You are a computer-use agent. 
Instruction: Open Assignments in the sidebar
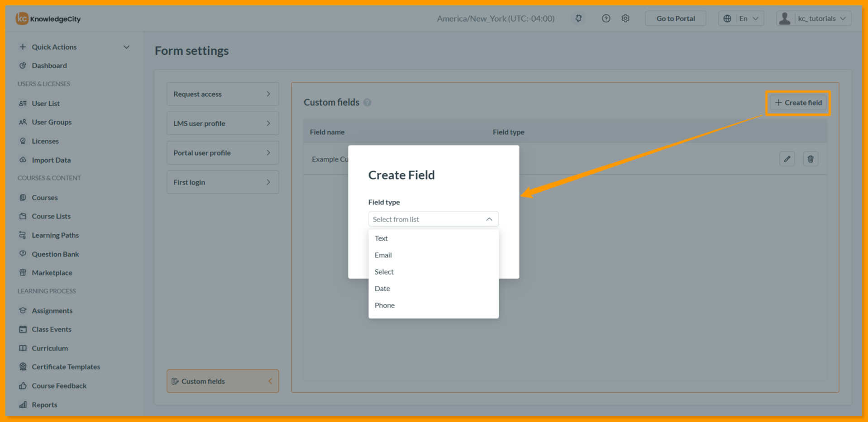pyautogui.click(x=52, y=311)
